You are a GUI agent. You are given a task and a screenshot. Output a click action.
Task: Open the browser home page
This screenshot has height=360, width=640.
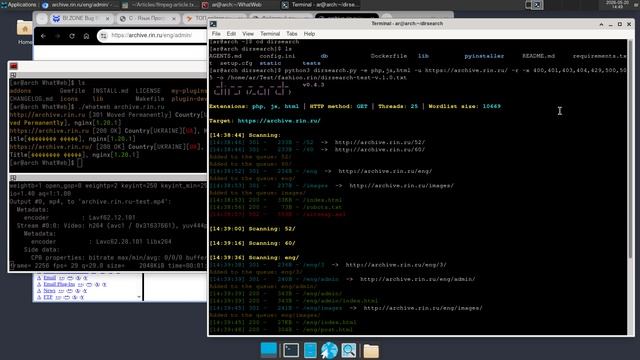tap(86, 36)
